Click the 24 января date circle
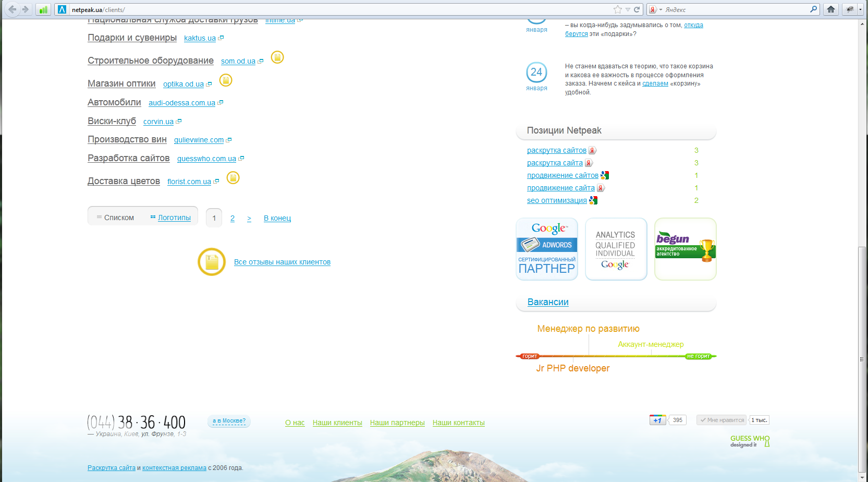This screenshot has width=868, height=482. pyautogui.click(x=536, y=72)
